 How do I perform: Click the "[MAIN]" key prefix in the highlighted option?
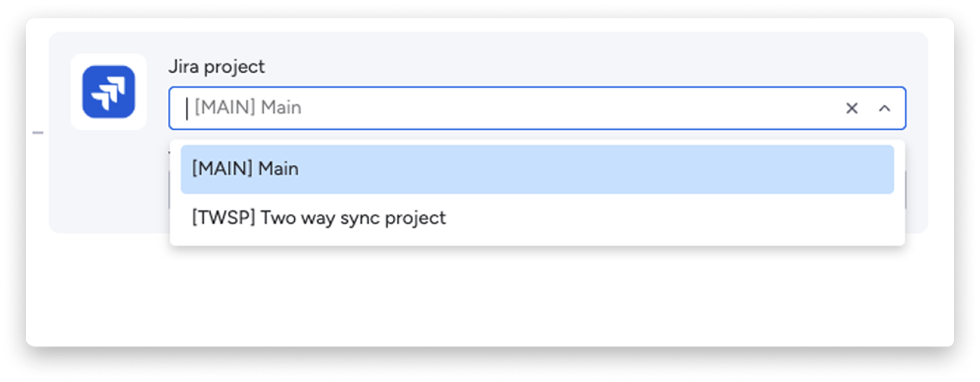(223, 169)
